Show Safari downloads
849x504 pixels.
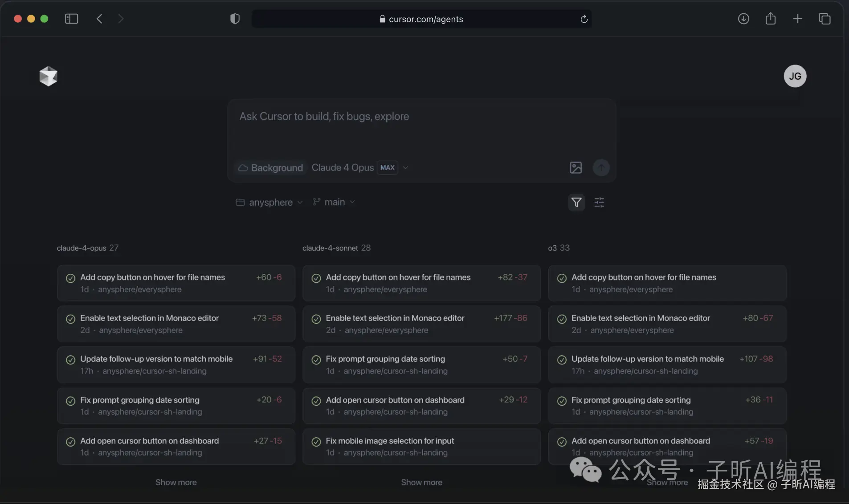[743, 19]
